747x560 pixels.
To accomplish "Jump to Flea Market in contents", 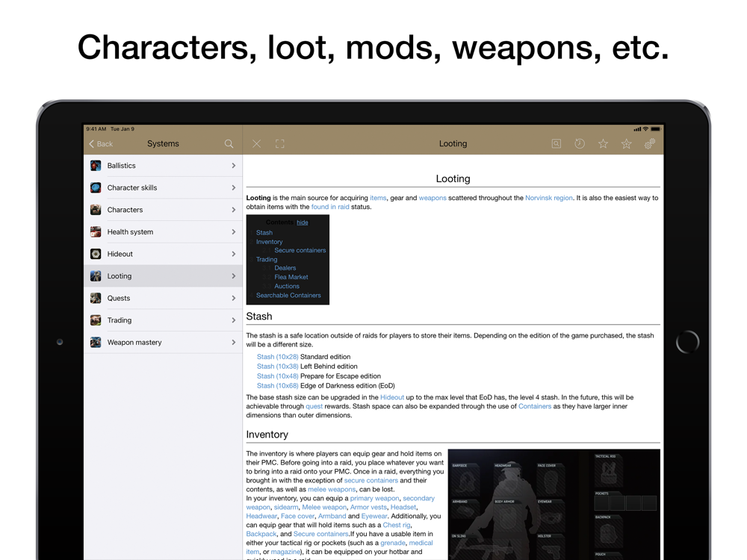I will pos(291,277).
